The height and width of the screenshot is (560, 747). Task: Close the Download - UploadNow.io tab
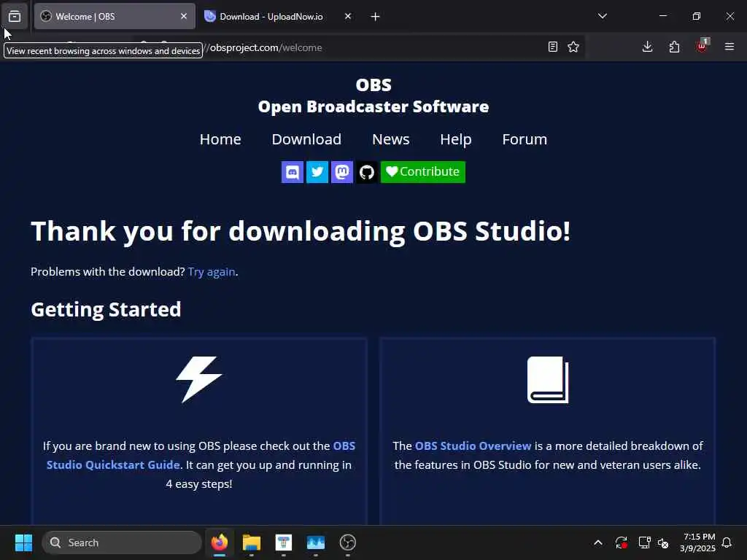click(348, 16)
